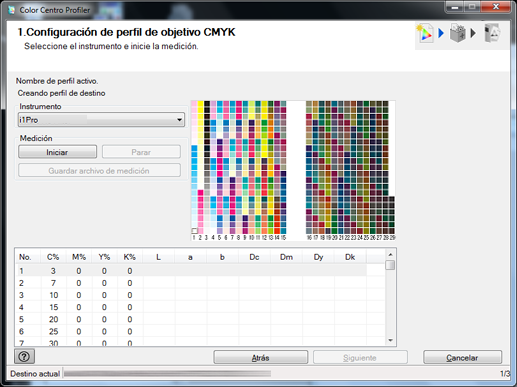Click the C% value 10 in row 3
This screenshot has width=517, height=387.
(53, 295)
